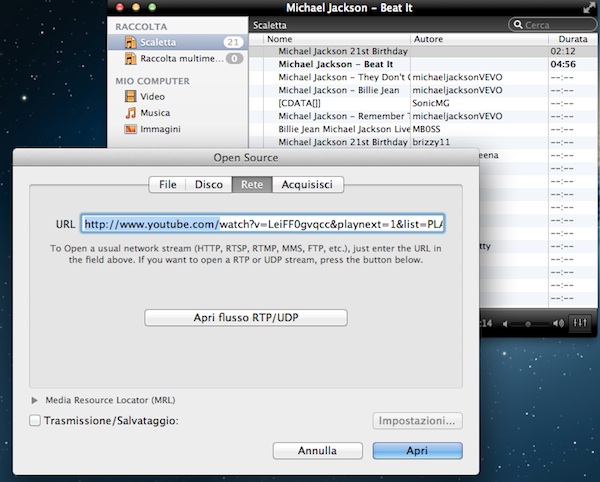This screenshot has width=600, height=482.
Task: Open the Video folder icon
Action: [130, 96]
